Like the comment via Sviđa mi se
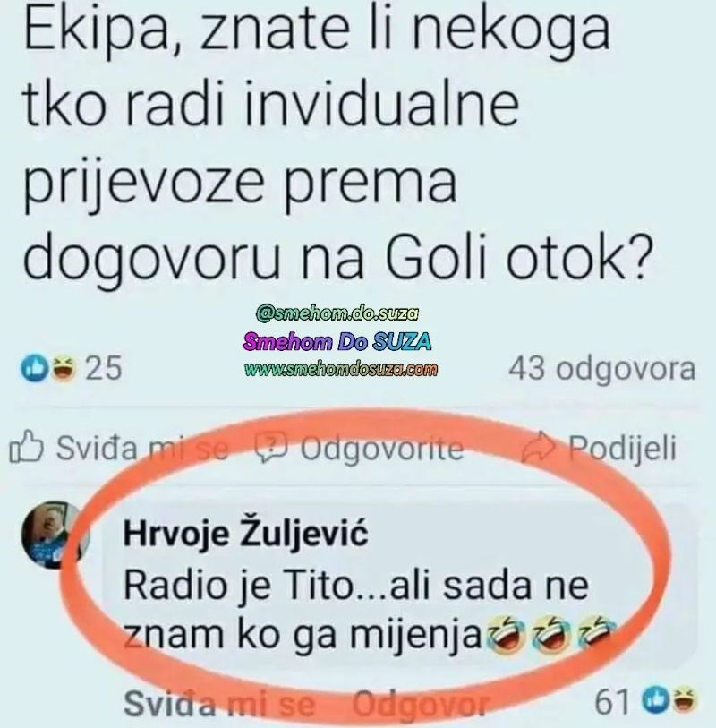Image resolution: width=716 pixels, height=728 pixels. pyautogui.click(x=219, y=703)
